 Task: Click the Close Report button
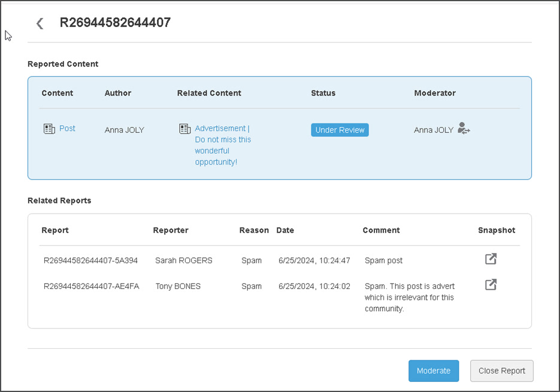click(501, 370)
